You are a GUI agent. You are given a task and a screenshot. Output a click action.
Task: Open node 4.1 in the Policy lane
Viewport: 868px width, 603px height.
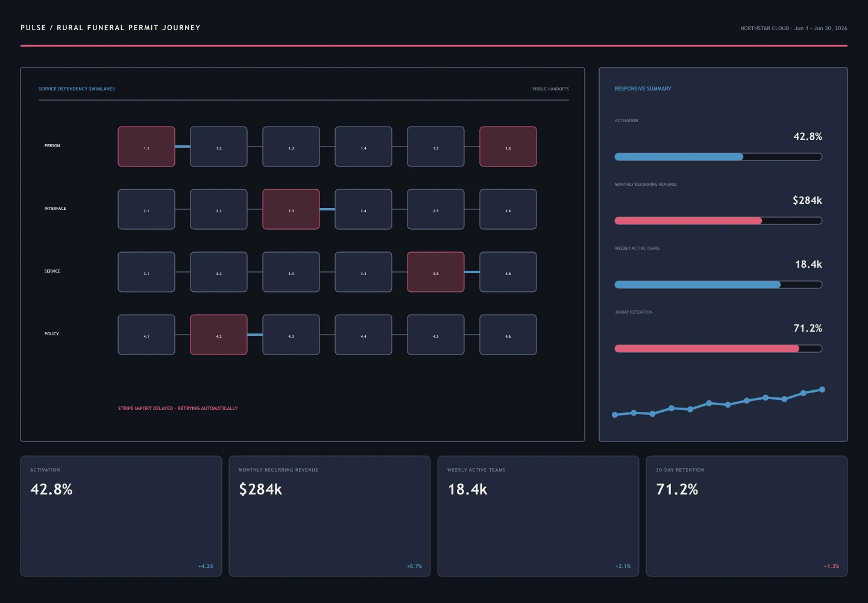(146, 335)
